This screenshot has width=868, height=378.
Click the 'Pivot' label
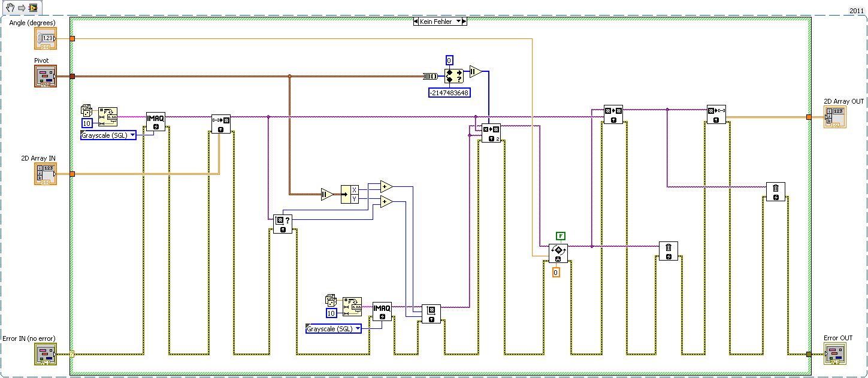click(41, 61)
